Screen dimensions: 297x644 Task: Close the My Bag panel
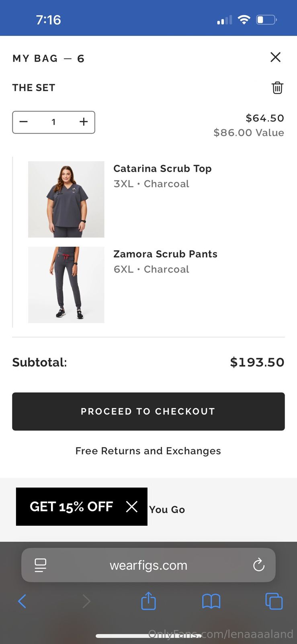click(275, 57)
